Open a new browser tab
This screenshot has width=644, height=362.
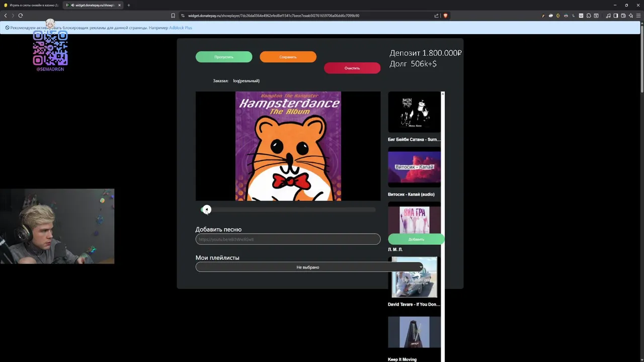point(128,5)
